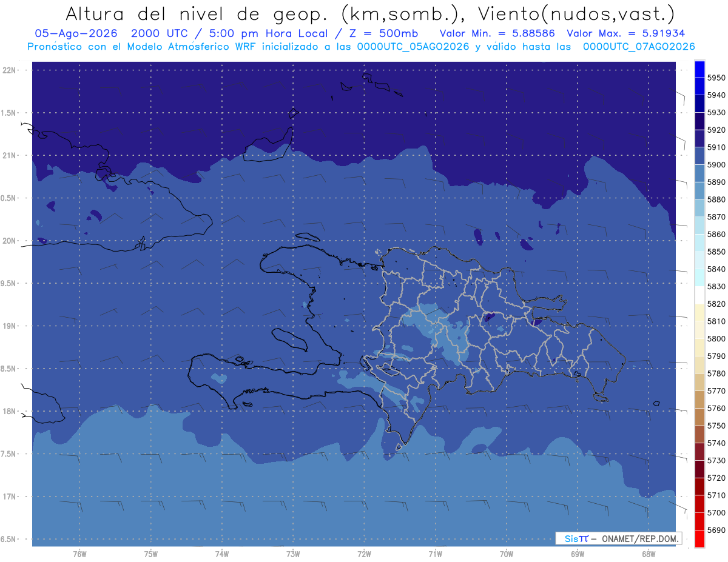This screenshot has height=562, width=728.
Task: Click the 19N latitude axis label
Action: (10, 326)
